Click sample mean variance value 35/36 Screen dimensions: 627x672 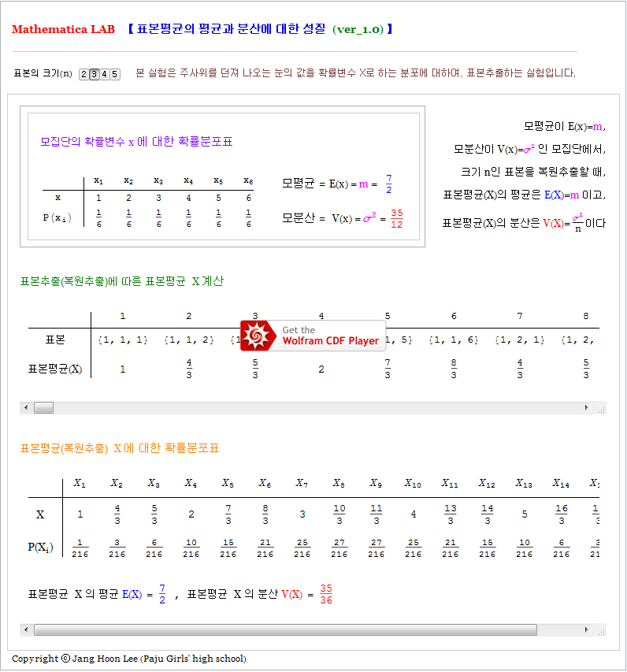(x=326, y=594)
